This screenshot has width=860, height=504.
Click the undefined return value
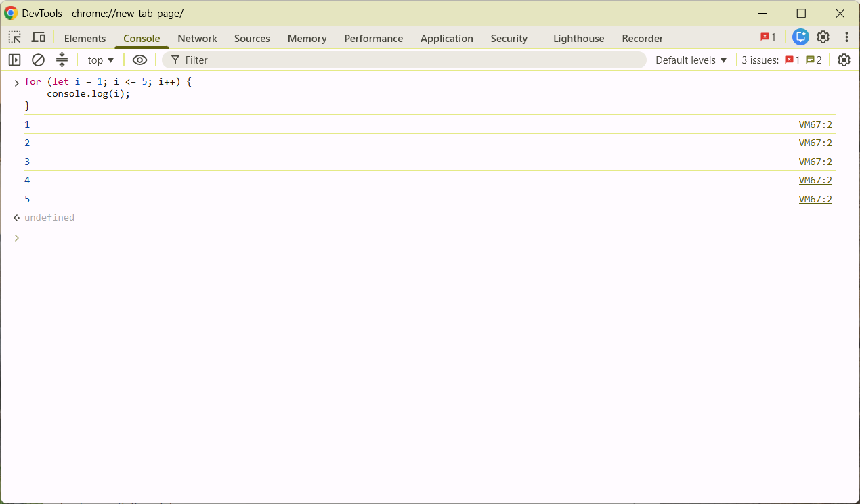pos(49,217)
